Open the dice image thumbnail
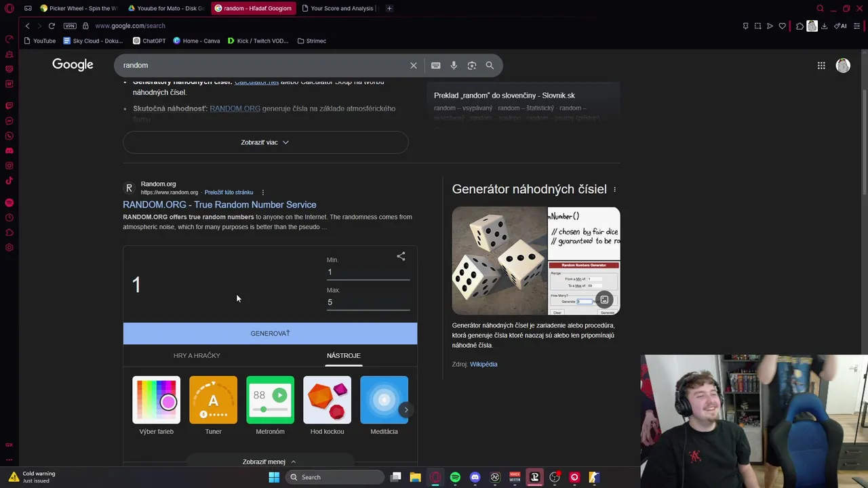The height and width of the screenshot is (488, 868). [x=499, y=261]
